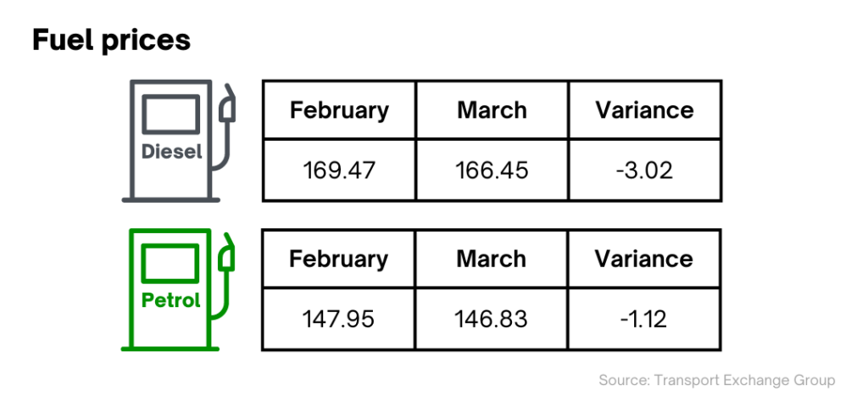868x402 pixels.
Task: Click the 146.83 Petrol March value
Action: (x=491, y=319)
